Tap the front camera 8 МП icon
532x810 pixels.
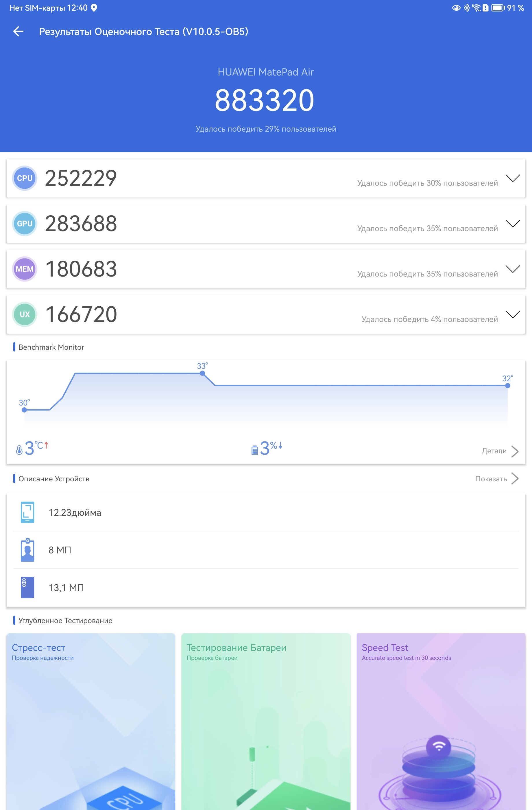coord(27,550)
